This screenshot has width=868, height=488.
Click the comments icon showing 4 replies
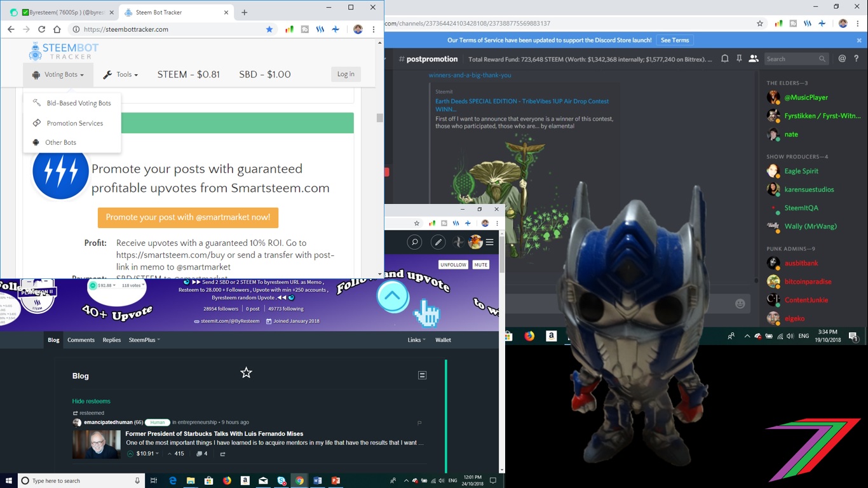tap(202, 454)
